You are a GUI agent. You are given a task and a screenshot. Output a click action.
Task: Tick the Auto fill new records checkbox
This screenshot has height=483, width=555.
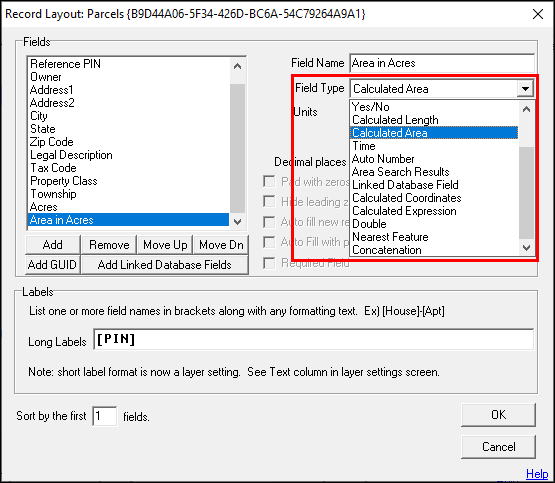(269, 222)
